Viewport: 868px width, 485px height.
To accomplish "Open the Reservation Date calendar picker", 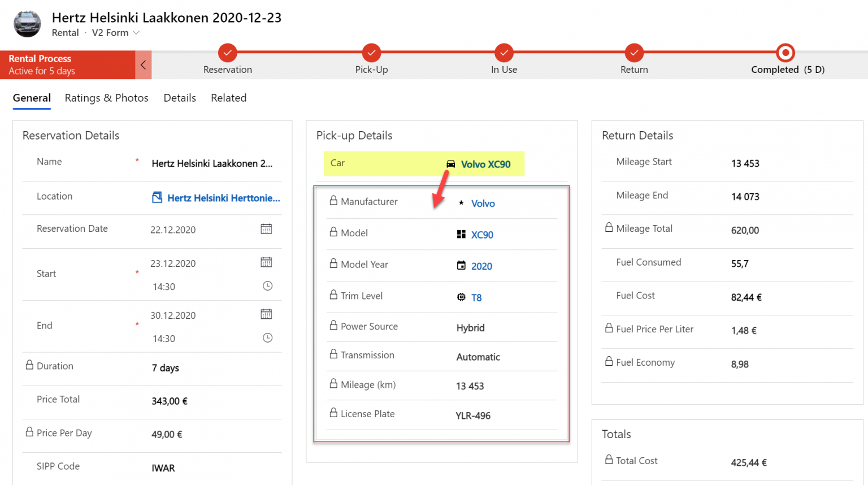I will [266, 229].
